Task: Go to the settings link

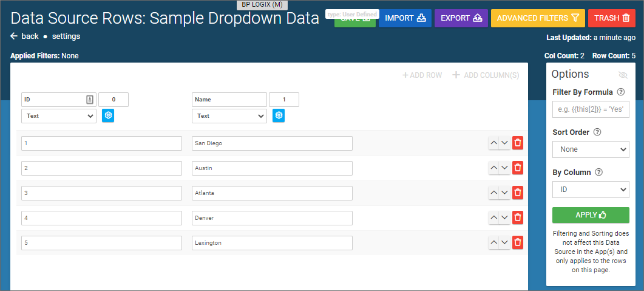Action: (66, 36)
